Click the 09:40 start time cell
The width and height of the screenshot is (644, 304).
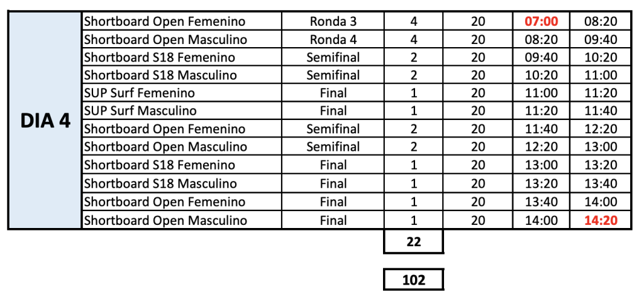[541, 57]
